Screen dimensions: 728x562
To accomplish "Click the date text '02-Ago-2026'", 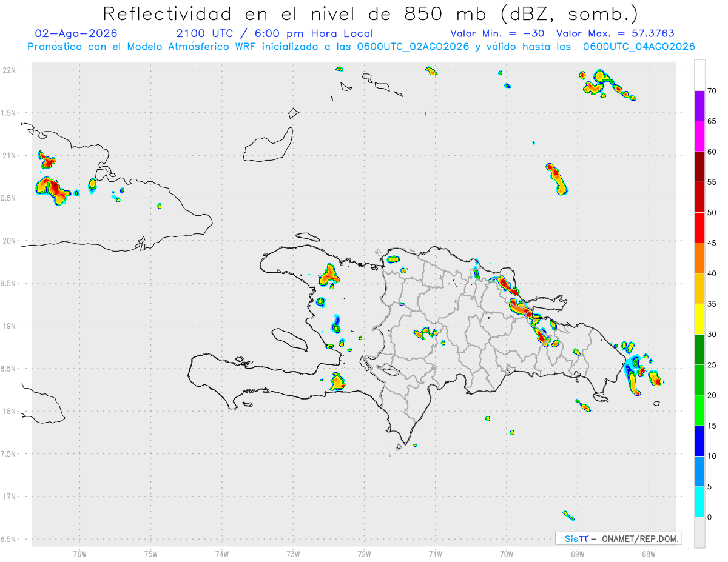I will coord(76,33).
